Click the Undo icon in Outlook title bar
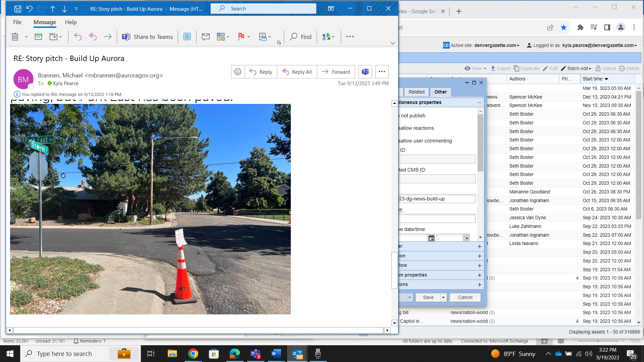 [30, 9]
